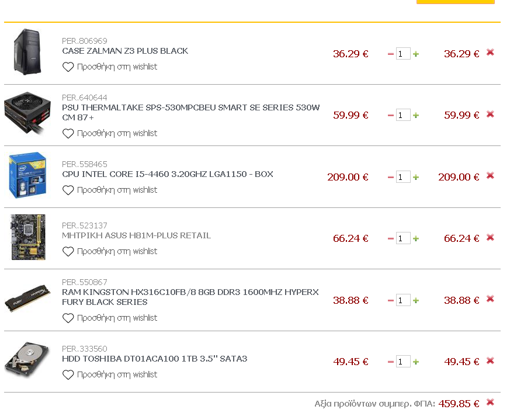Image resolution: width=517 pixels, height=420 pixels.
Task: Delete the Thermaltake PSU row with red X
Action: 490,114
